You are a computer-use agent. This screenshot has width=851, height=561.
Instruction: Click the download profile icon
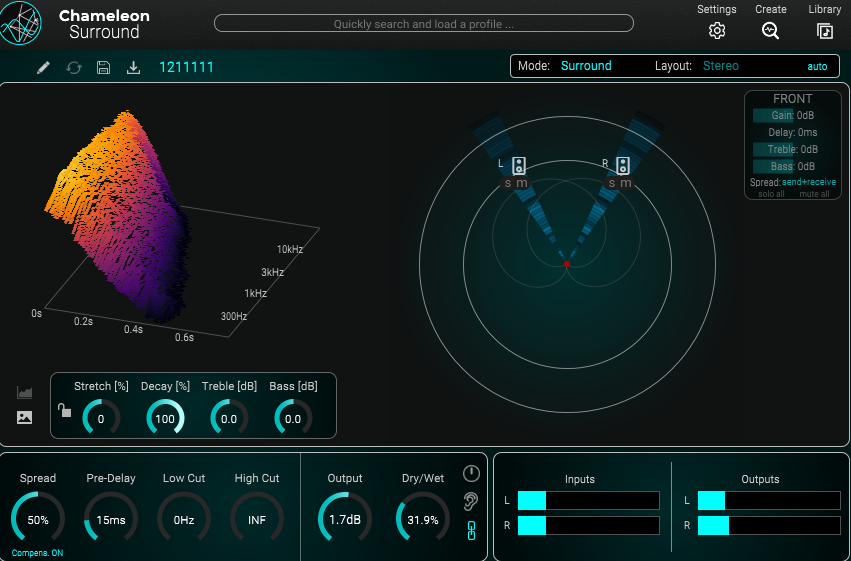pos(133,67)
